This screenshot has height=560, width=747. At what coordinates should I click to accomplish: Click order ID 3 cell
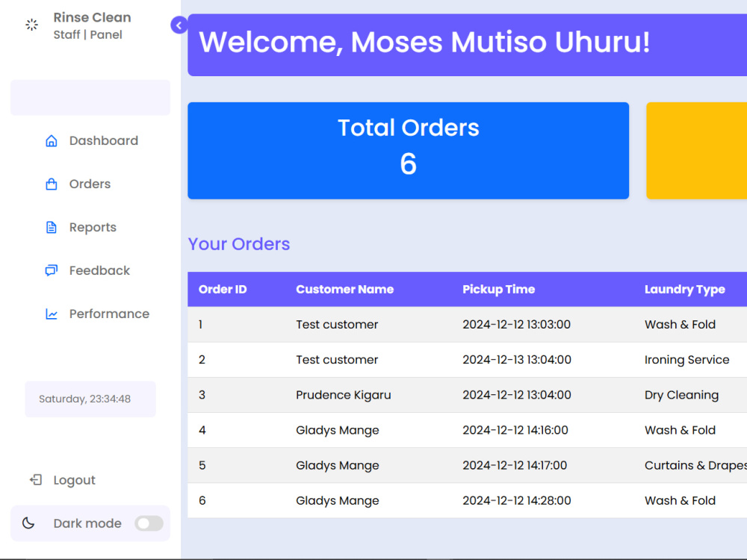click(202, 395)
